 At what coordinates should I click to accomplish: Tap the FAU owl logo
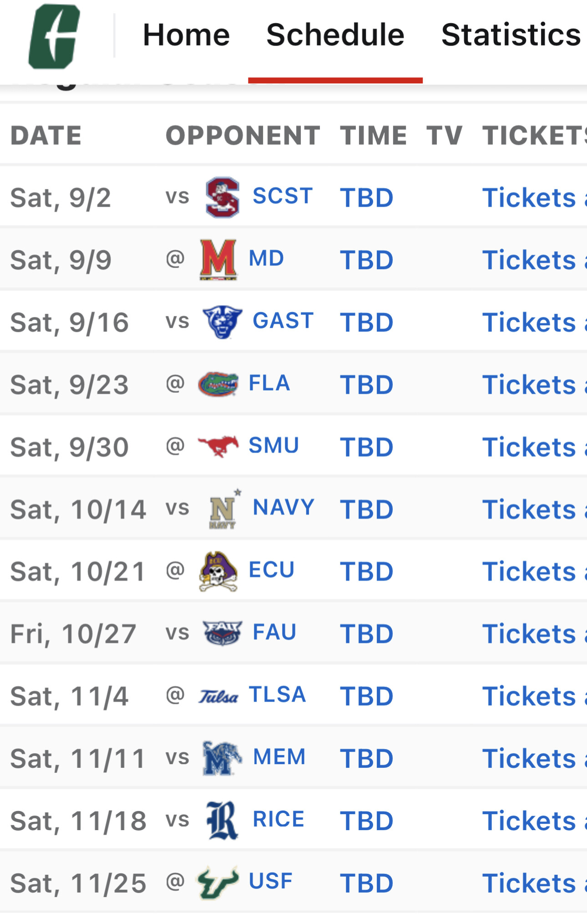coord(222,633)
